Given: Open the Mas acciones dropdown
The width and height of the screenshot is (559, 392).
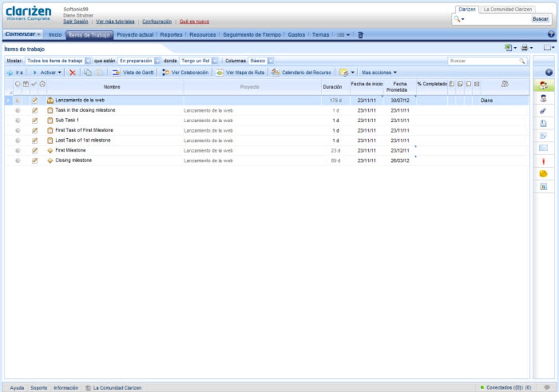Looking at the screenshot, I should click(x=379, y=72).
